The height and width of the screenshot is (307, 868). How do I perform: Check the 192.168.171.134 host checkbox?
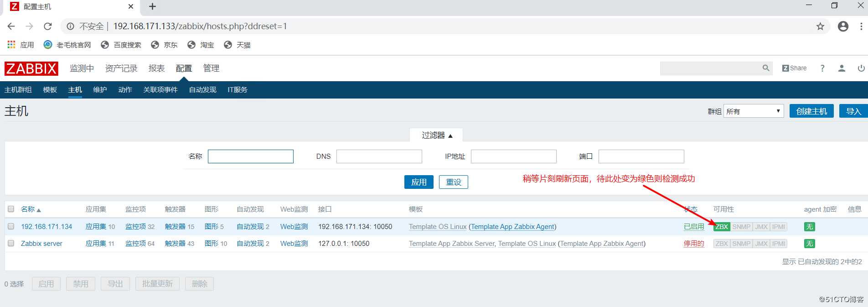11,226
